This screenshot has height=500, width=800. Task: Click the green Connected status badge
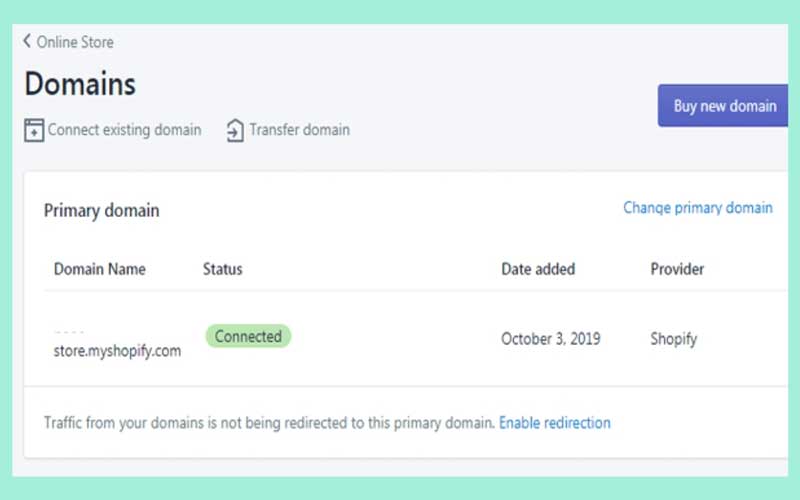point(248,337)
